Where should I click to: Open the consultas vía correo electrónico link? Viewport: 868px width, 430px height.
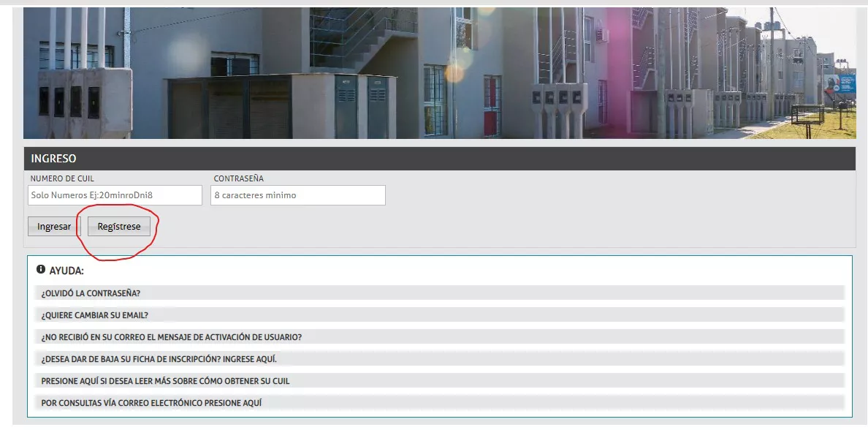click(151, 403)
